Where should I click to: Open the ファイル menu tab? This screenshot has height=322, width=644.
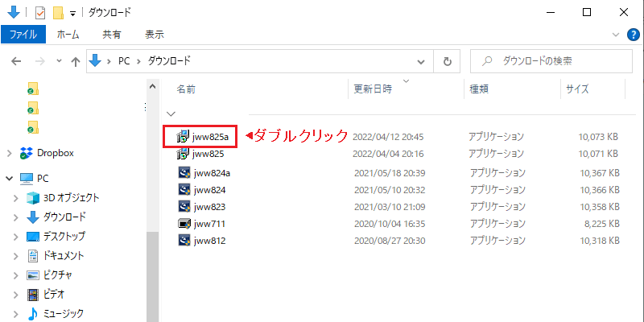tap(23, 35)
